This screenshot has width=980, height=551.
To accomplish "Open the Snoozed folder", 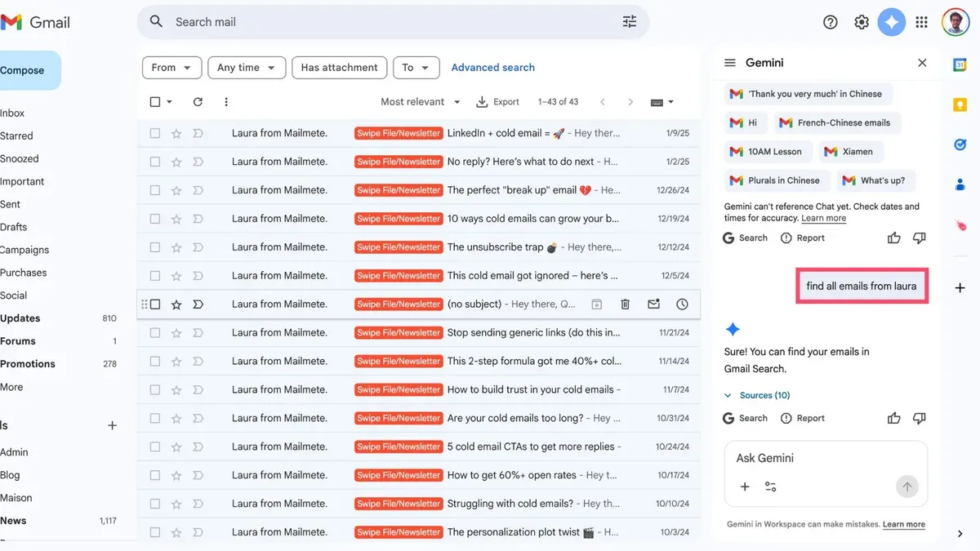I will [20, 158].
